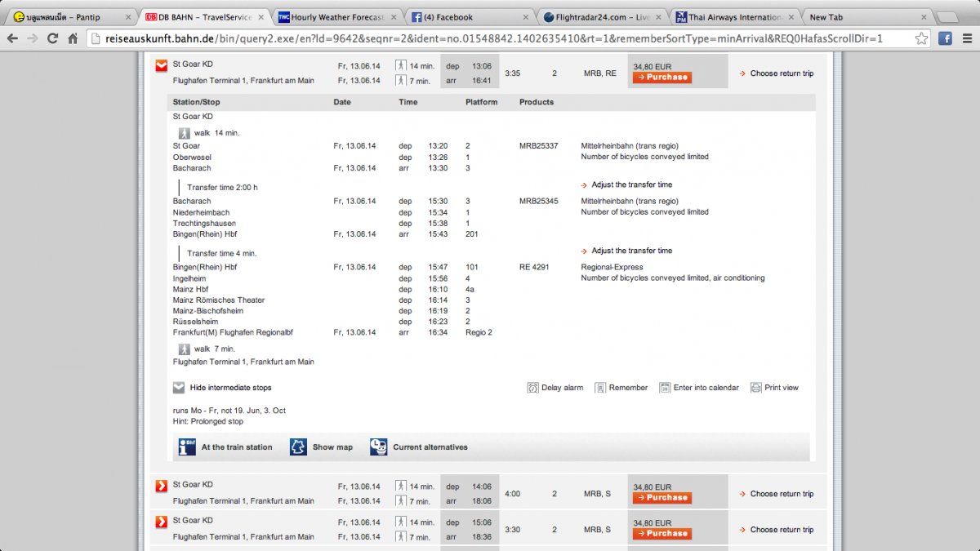Purchase the 13:06 departure ticket
The width and height of the screenshot is (980, 551).
[x=661, y=78]
